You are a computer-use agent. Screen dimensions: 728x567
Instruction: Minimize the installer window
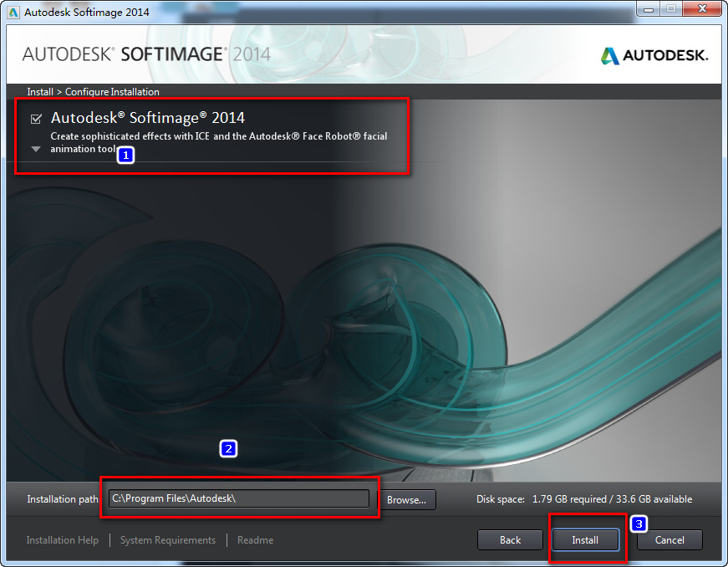pos(649,9)
